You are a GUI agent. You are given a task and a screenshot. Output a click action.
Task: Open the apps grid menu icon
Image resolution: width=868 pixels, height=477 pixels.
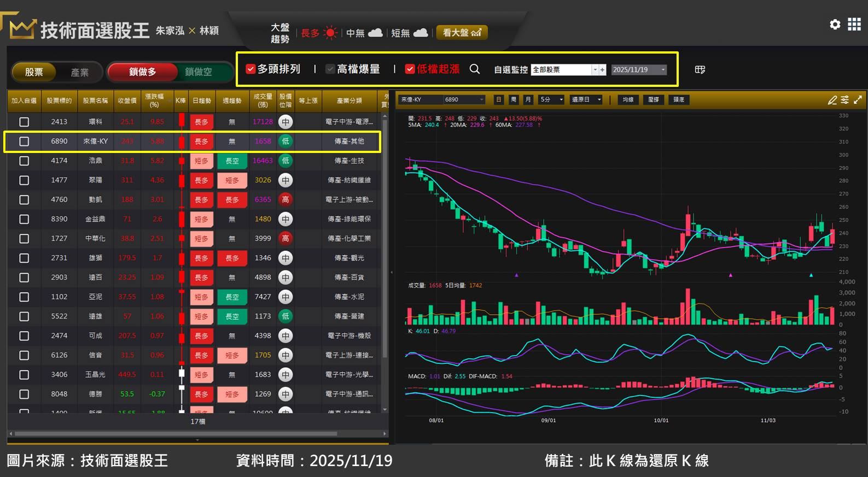coord(854,24)
